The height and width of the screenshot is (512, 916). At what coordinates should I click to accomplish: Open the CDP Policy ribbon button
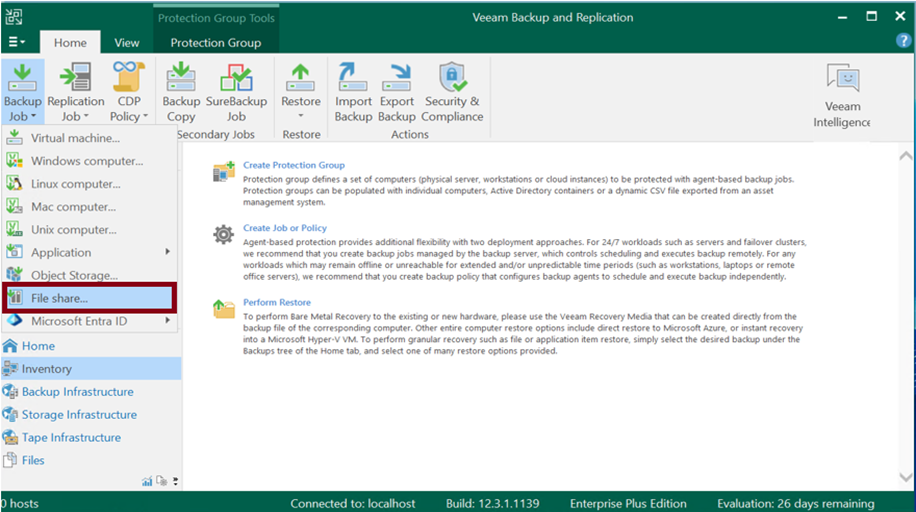[x=129, y=92]
